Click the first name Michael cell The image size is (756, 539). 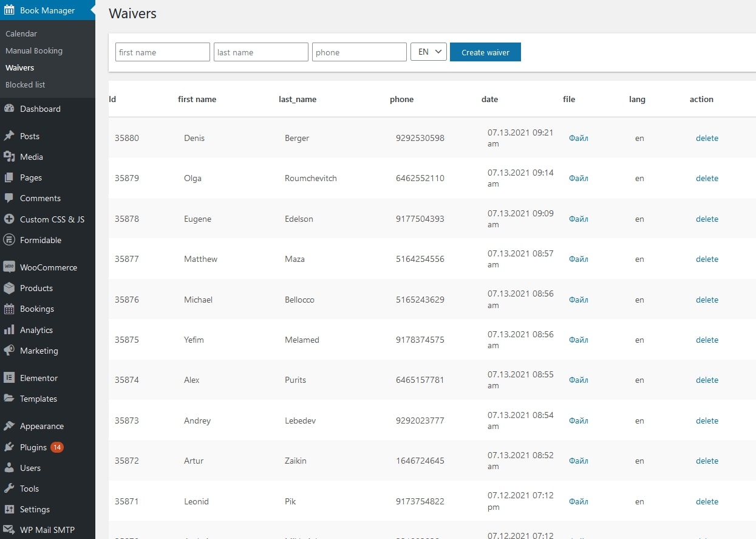coord(199,300)
